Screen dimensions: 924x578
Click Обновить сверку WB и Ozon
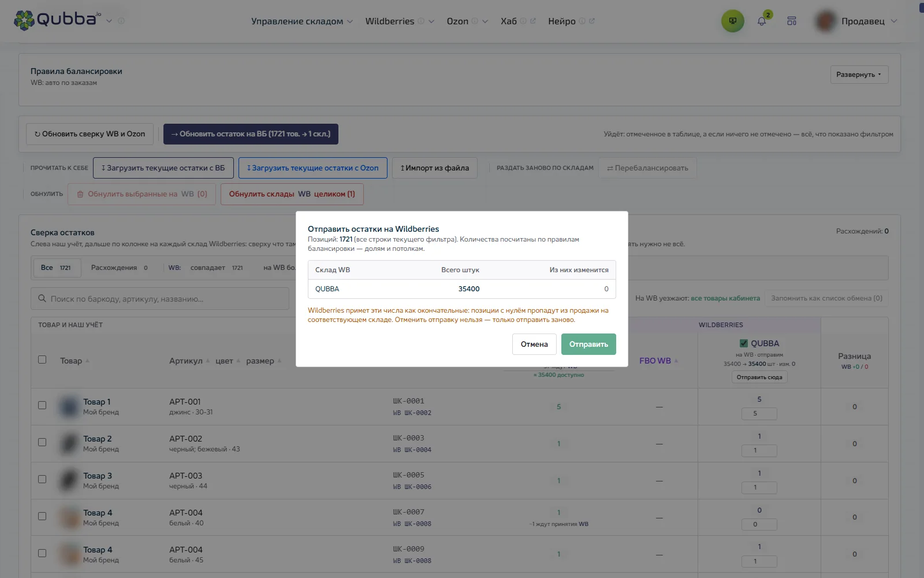[x=90, y=134]
